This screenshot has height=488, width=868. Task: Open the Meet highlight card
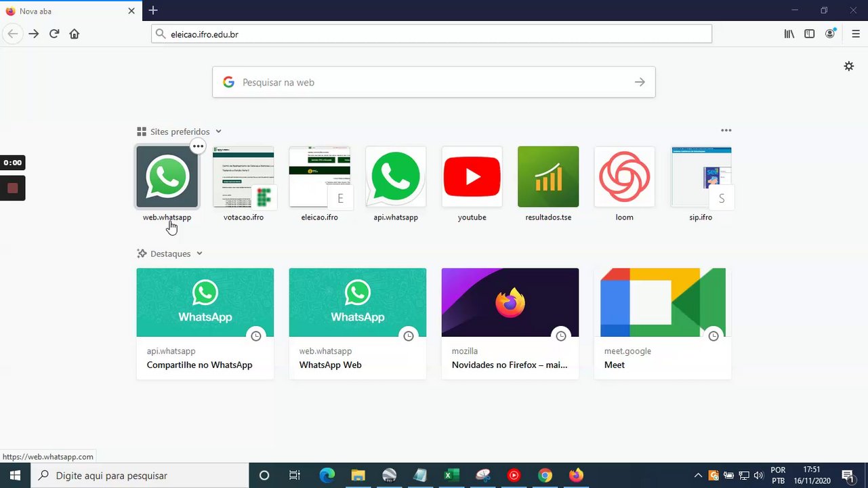[x=663, y=323]
